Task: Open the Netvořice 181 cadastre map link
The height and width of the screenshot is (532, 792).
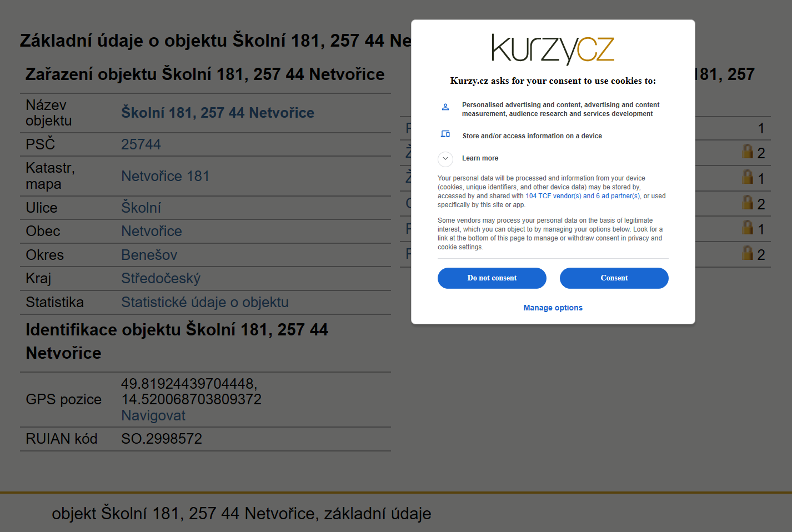Action: coord(166,176)
